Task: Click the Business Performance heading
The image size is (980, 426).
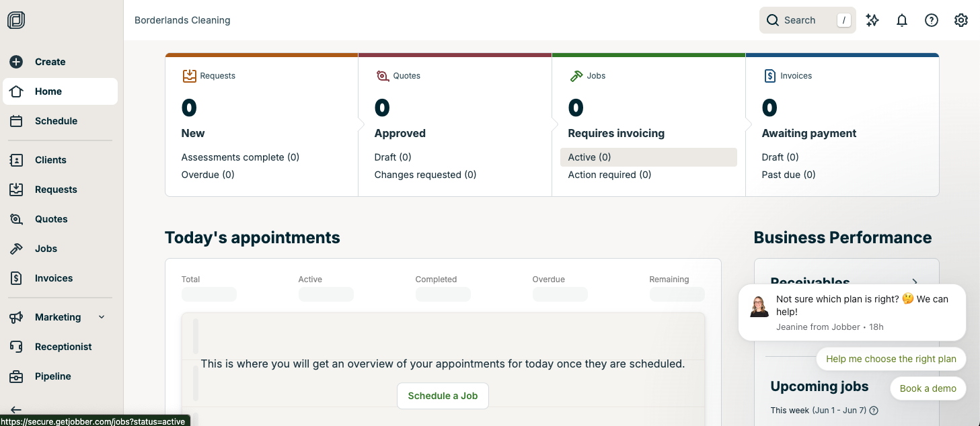Action: 843,237
